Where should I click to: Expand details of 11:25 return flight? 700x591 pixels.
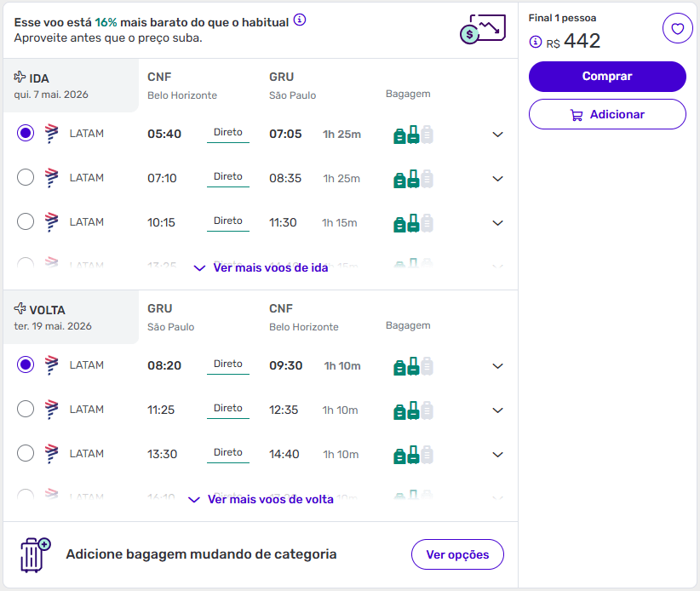(498, 410)
